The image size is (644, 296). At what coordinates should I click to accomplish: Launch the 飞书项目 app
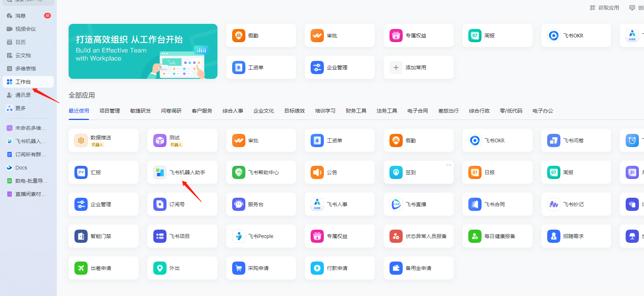pyautogui.click(x=182, y=236)
